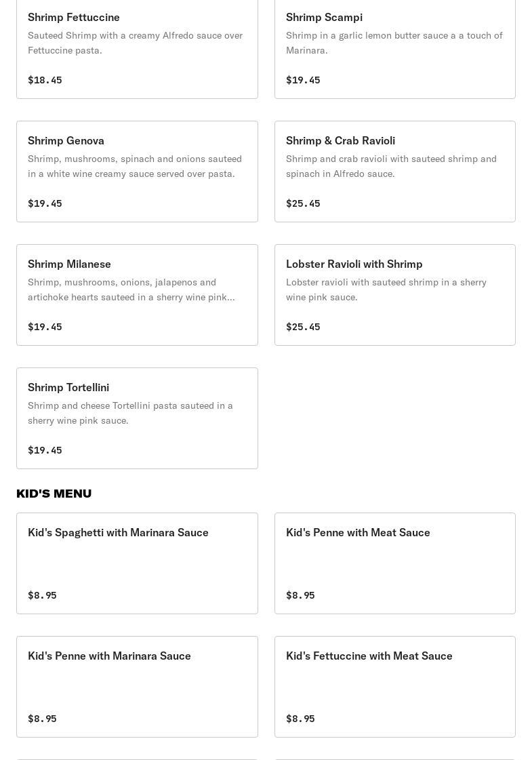Click the Shrimp Tortellini description text
The image size is (532, 760).
pyautogui.click(x=130, y=413)
